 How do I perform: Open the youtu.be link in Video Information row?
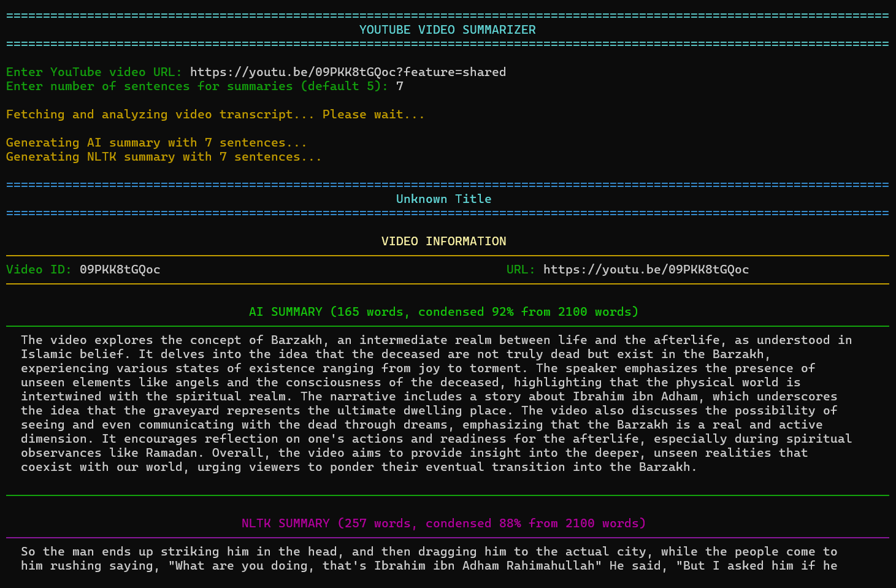pyautogui.click(x=646, y=270)
